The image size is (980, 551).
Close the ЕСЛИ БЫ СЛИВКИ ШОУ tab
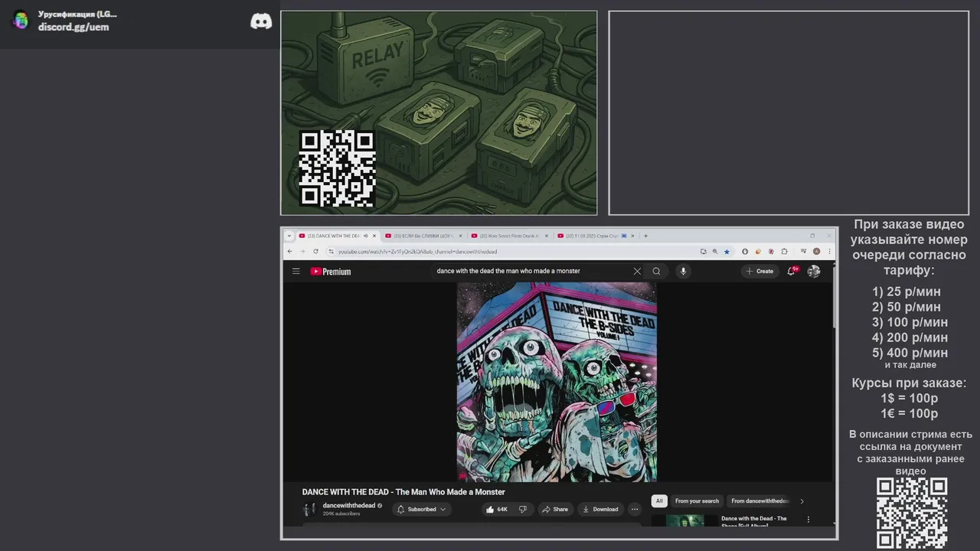click(461, 236)
